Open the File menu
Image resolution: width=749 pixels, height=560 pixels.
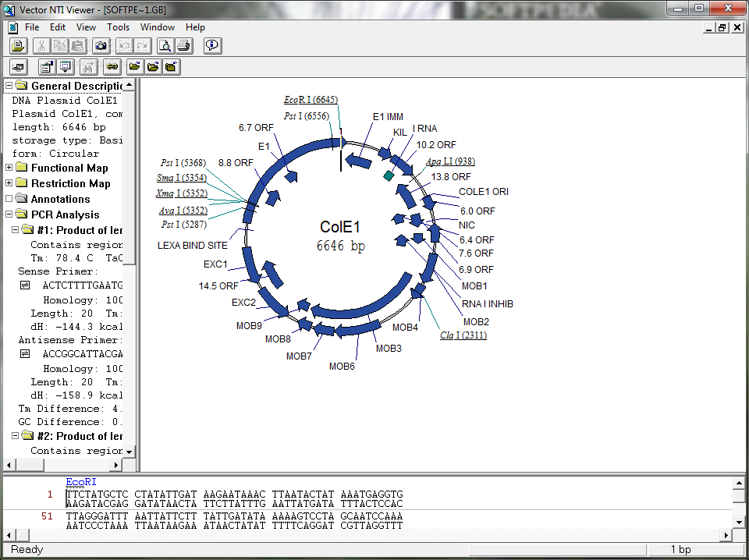(x=32, y=27)
